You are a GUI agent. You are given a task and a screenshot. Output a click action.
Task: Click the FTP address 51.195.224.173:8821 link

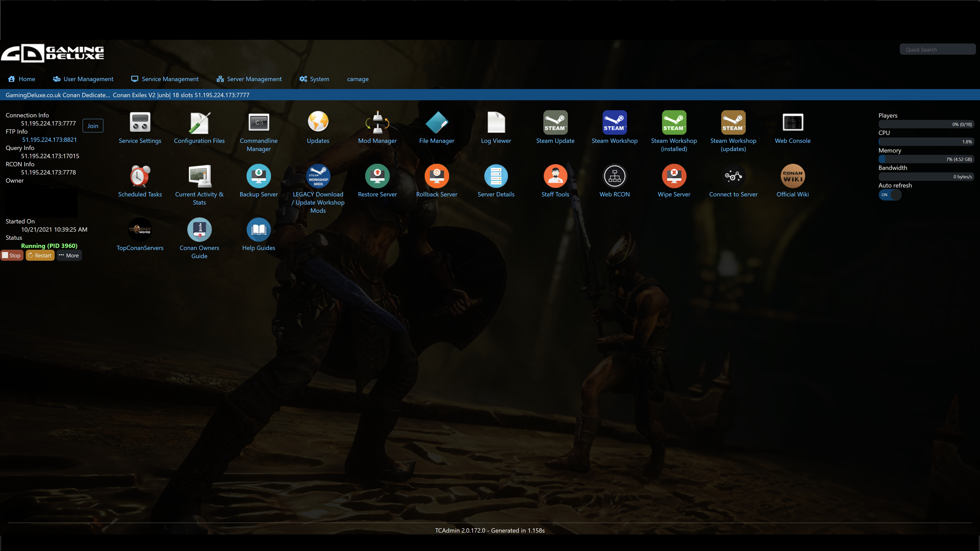tap(50, 140)
